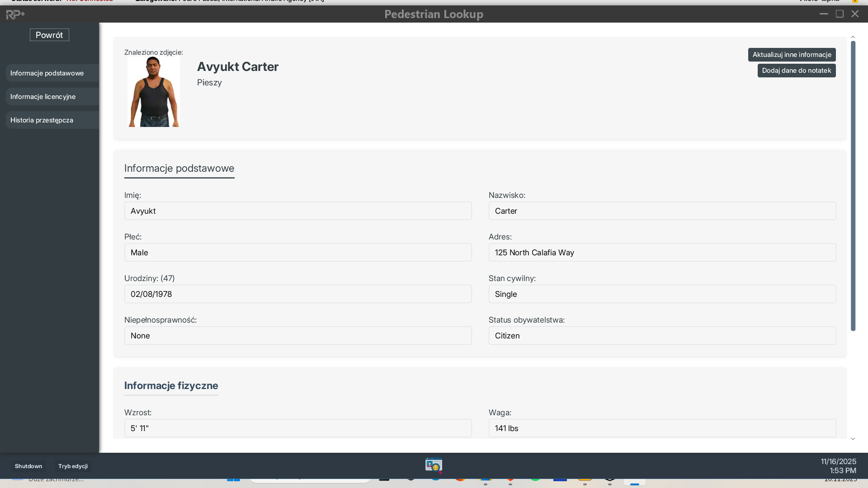Click the RP+ logo icon
Image resolution: width=868 pixels, height=488 pixels.
15,14
